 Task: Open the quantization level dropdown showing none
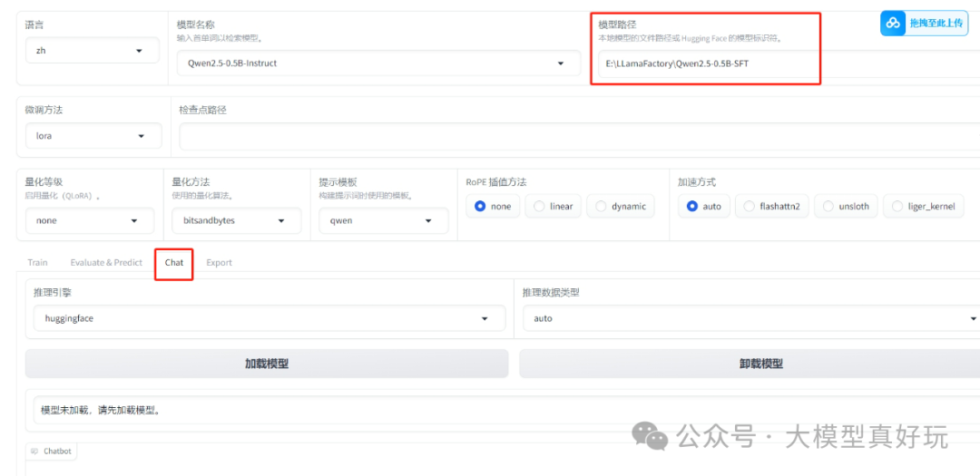coord(89,220)
